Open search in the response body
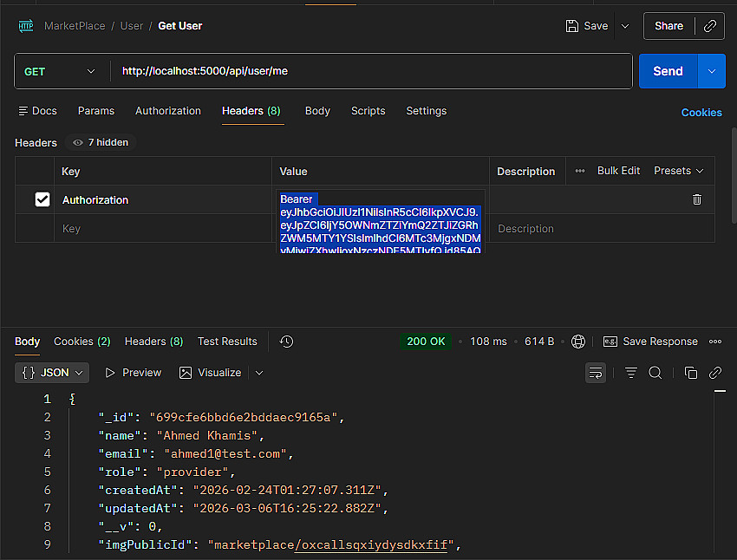737x560 pixels. point(655,373)
